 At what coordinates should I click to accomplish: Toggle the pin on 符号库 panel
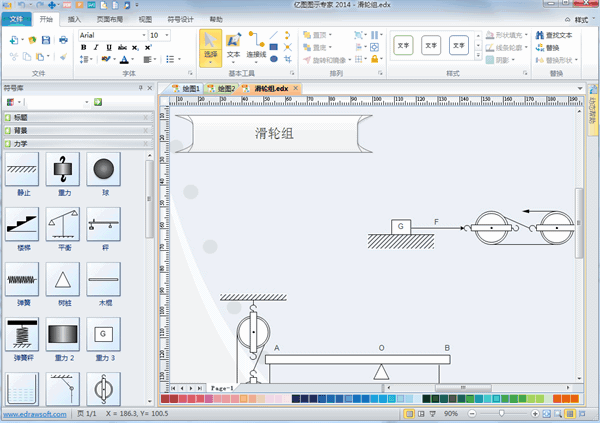pyautogui.click(x=140, y=88)
